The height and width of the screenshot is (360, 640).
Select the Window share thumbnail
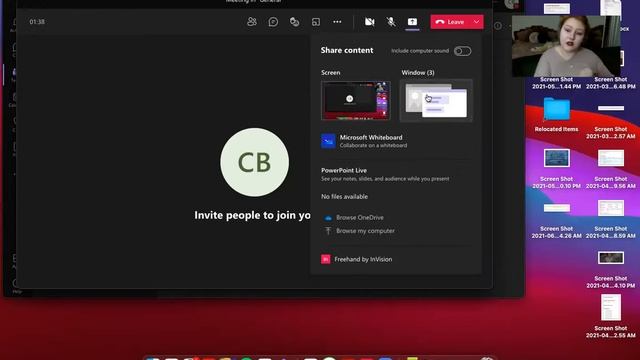coord(436,100)
